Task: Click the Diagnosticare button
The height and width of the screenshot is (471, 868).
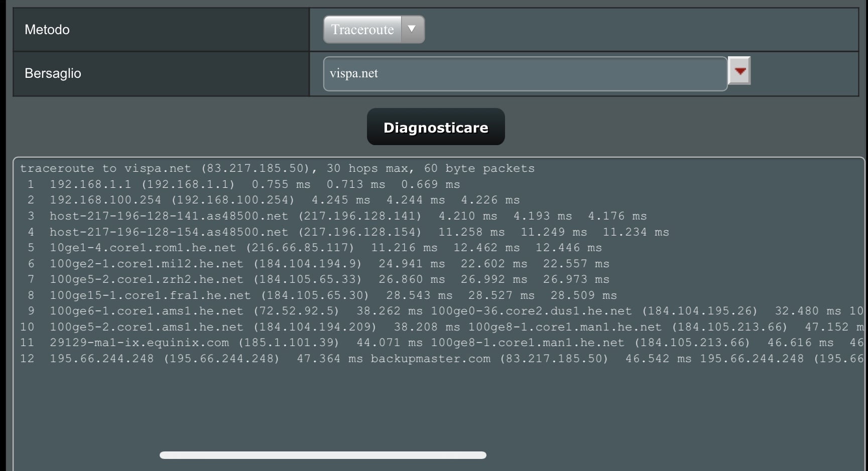Action: click(436, 127)
